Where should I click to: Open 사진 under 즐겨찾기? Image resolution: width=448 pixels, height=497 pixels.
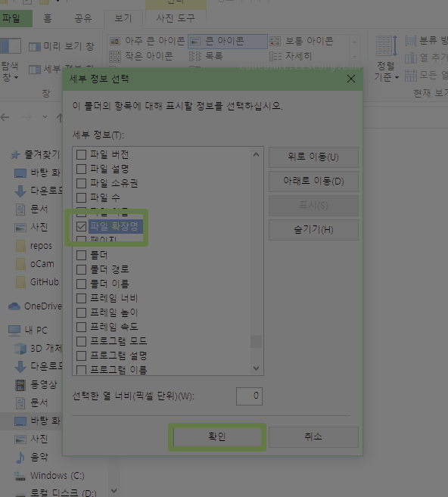[x=32, y=227]
